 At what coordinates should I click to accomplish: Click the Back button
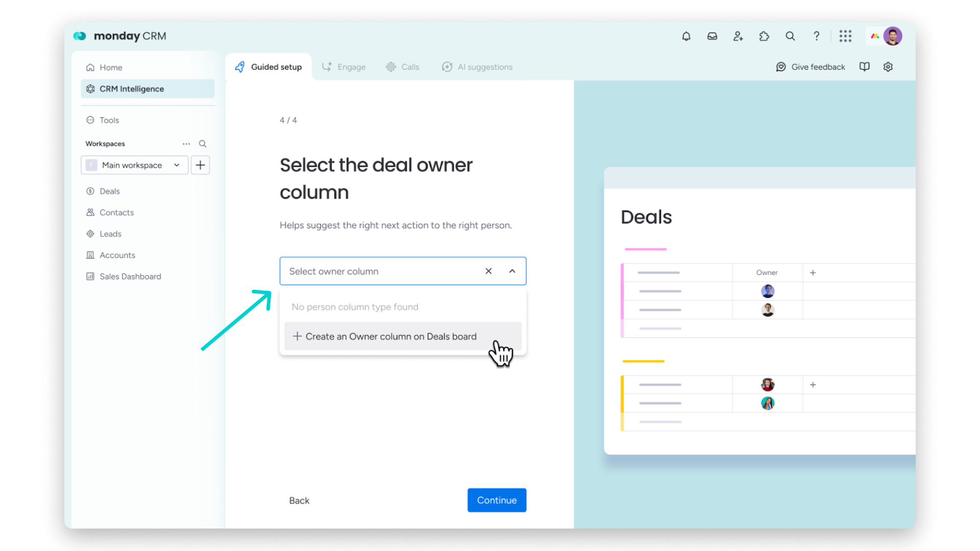(x=299, y=501)
